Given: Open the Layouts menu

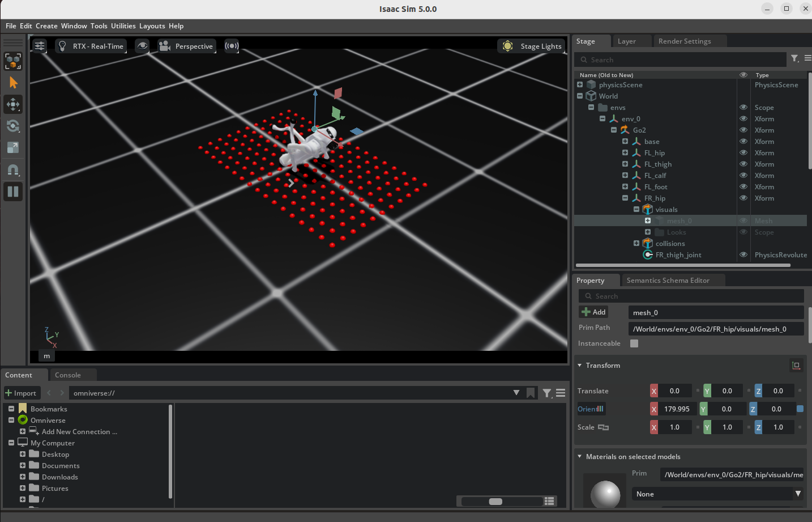Looking at the screenshot, I should [152, 26].
